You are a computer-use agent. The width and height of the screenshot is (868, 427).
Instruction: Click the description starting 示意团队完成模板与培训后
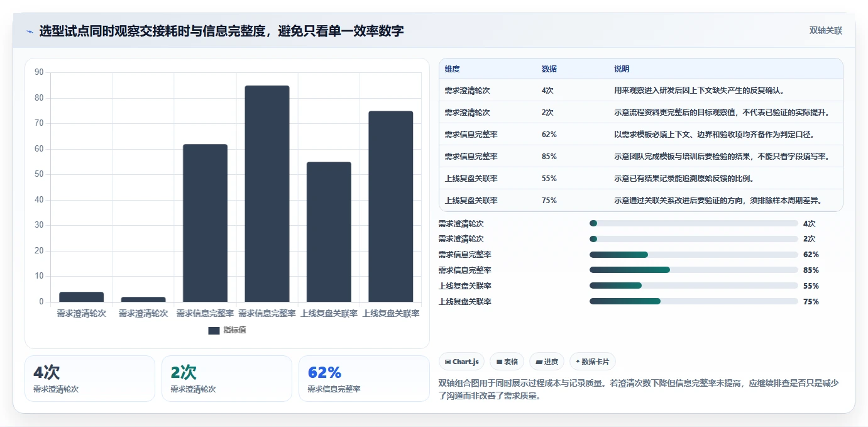point(722,157)
